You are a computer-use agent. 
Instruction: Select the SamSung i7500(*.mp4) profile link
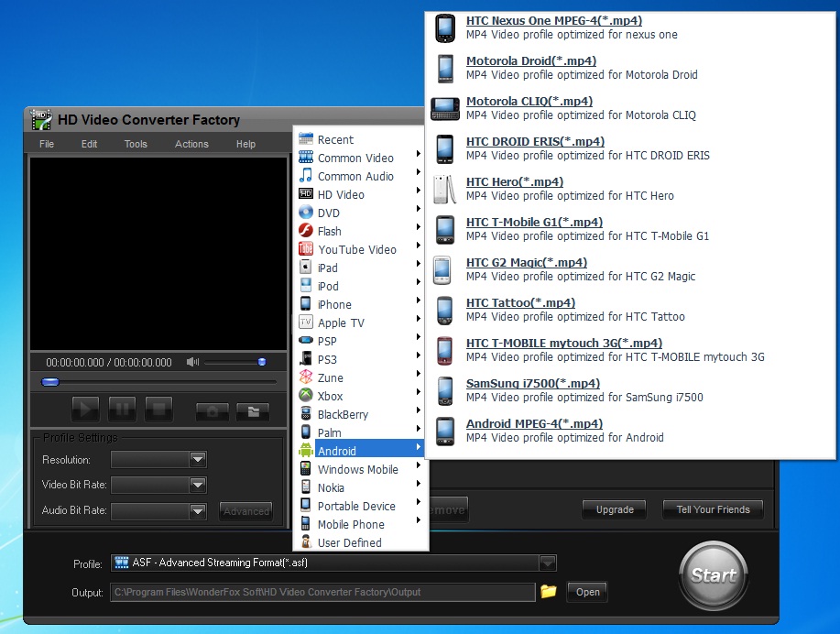[x=533, y=383]
